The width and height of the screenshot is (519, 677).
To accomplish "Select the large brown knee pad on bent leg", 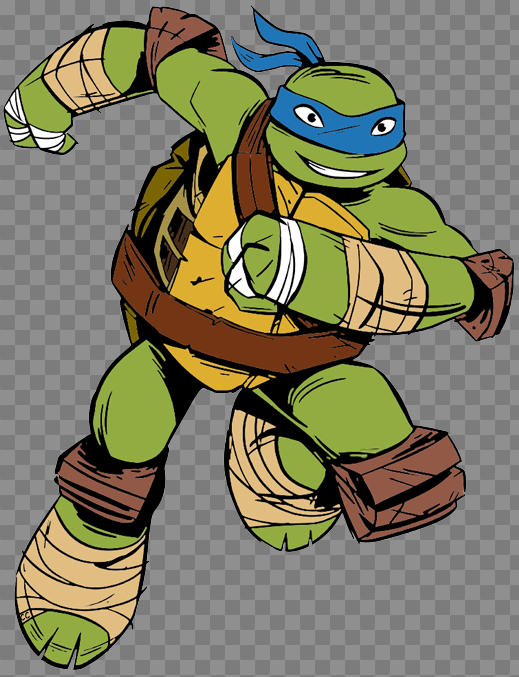I will pos(399,484).
